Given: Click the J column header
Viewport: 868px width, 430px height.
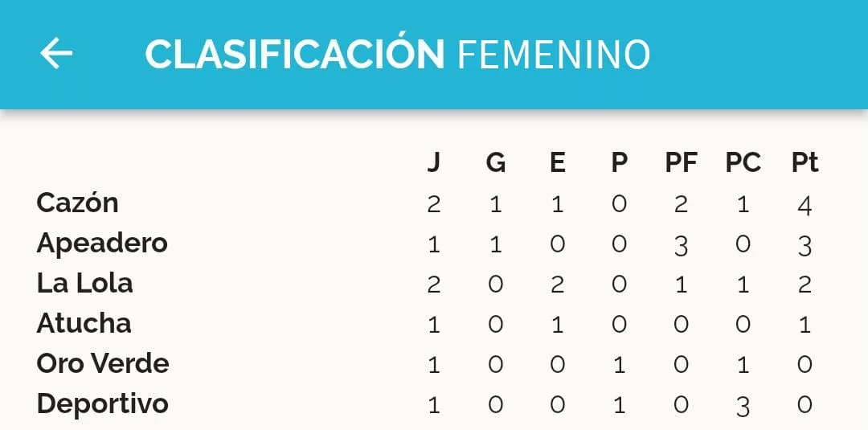Looking at the screenshot, I should point(434,163).
